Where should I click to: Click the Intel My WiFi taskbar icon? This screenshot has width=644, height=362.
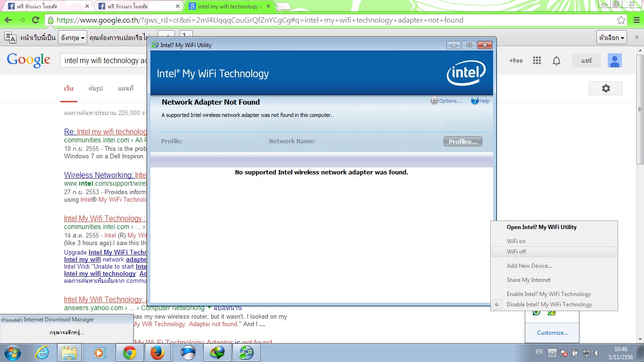247,353
